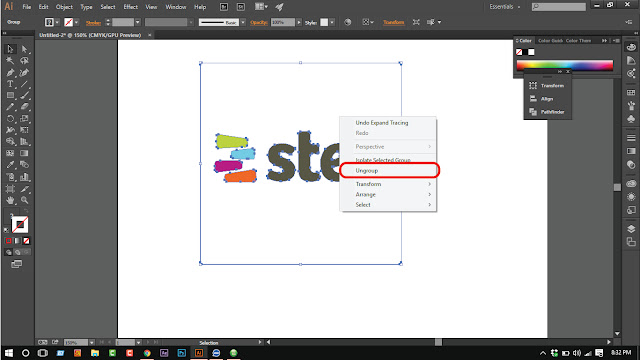Set fill mode to None
The height and width of the screenshot is (360, 640).
tap(26, 241)
